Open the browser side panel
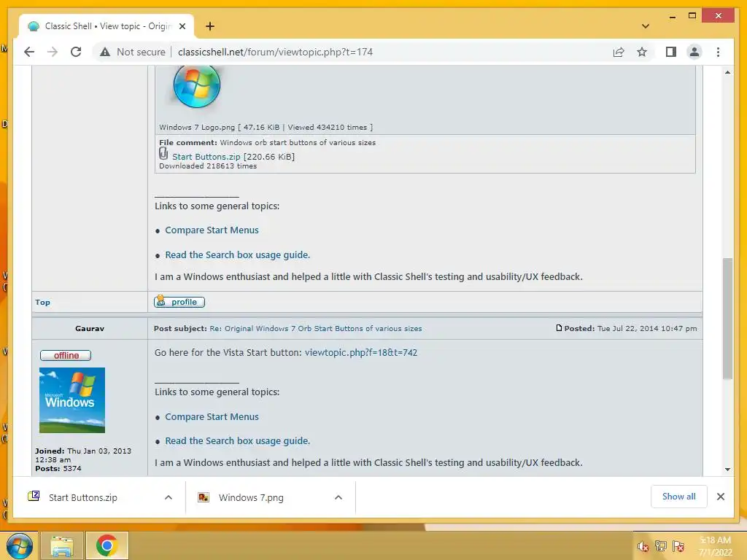The image size is (747, 560). (x=671, y=52)
